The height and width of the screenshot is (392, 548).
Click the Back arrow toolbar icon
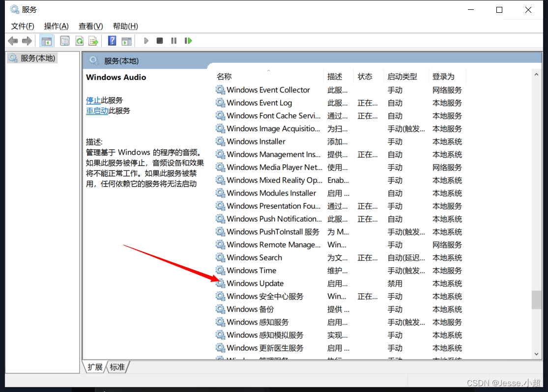coord(13,41)
